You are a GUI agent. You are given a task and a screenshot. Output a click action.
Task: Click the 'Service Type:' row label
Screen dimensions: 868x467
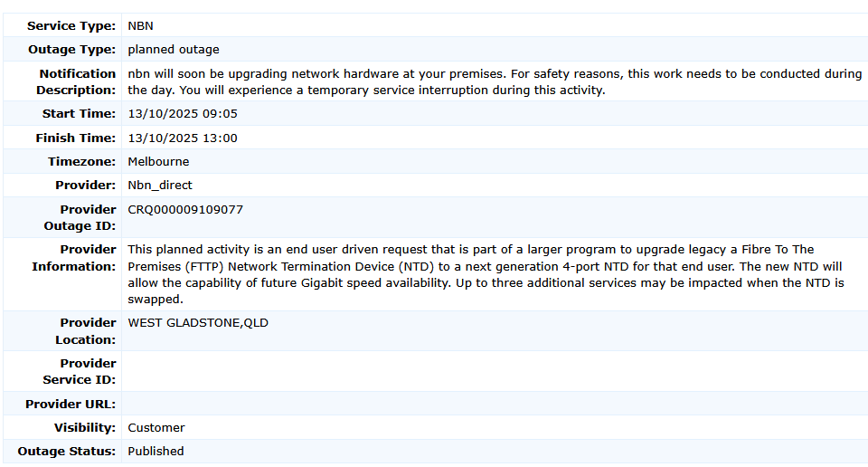click(x=71, y=26)
